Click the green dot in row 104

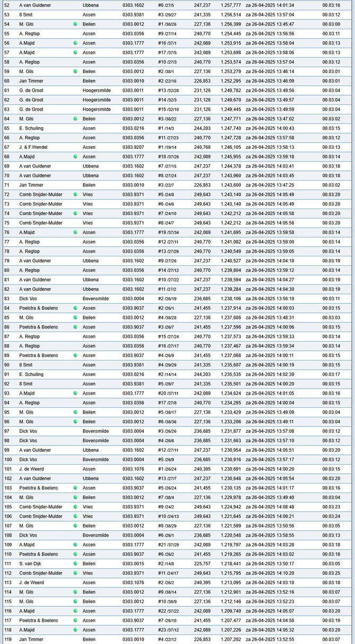click(x=75, y=497)
